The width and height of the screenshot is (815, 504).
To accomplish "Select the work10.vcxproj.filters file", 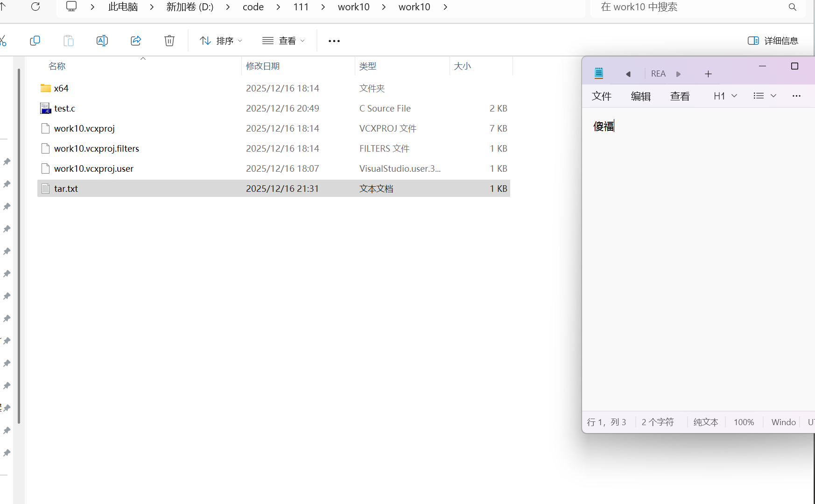I will pyautogui.click(x=97, y=148).
